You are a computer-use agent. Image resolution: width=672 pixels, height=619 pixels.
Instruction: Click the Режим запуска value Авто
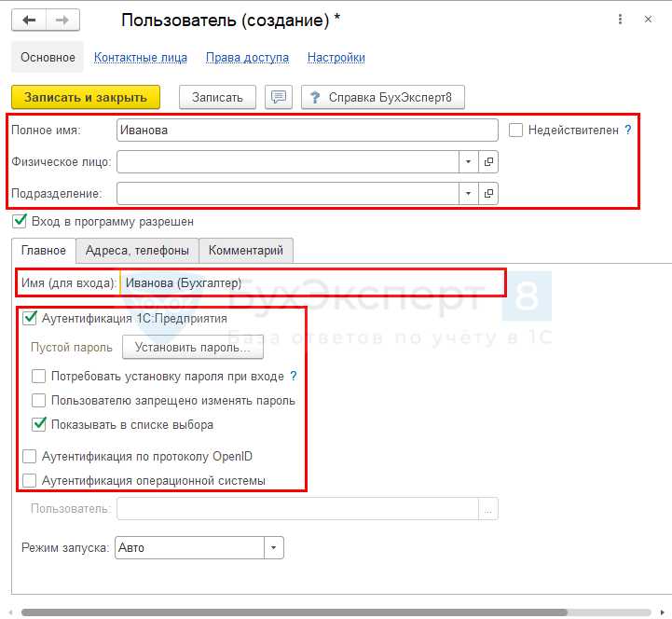(x=189, y=548)
